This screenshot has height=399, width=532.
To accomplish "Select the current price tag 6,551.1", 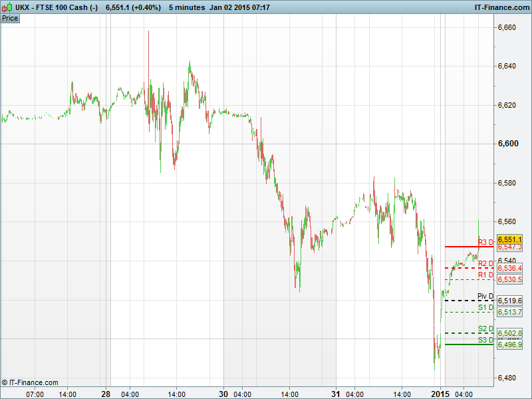I will click(510, 239).
